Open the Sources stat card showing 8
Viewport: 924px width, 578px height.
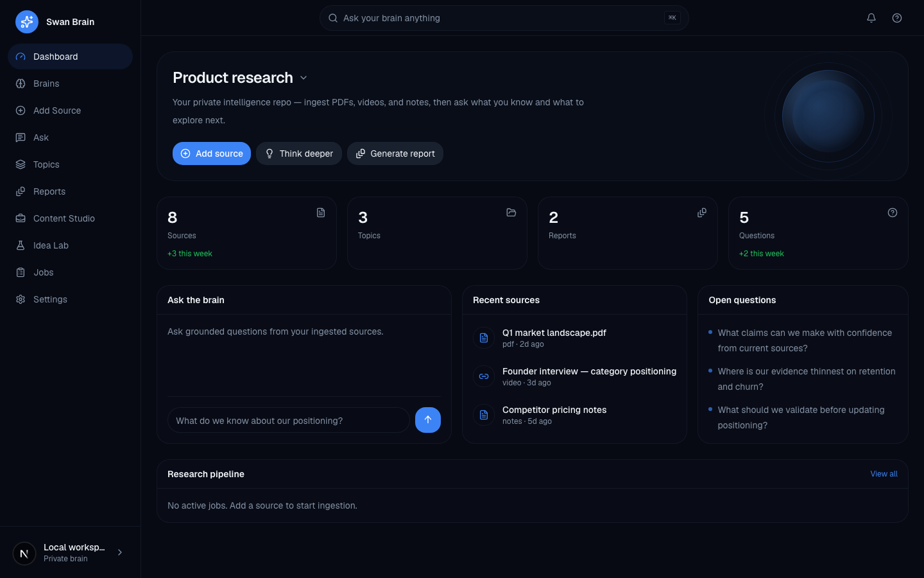[x=247, y=233]
